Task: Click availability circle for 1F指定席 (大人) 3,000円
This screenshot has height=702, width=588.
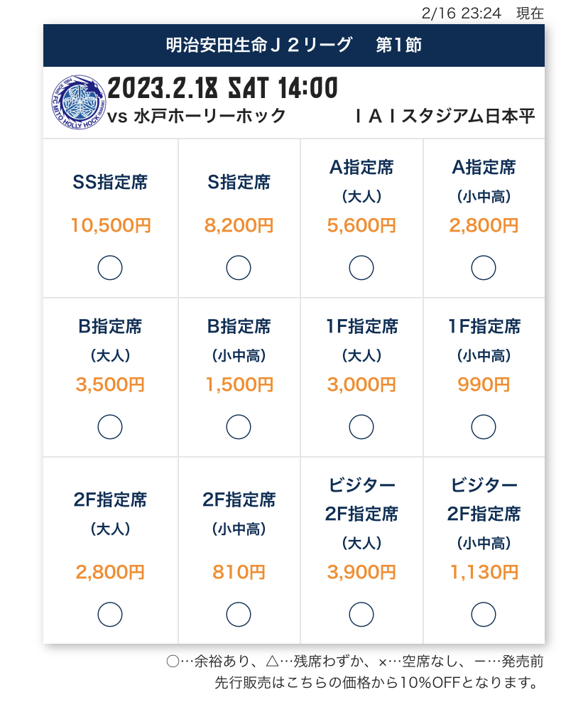Action: click(361, 426)
